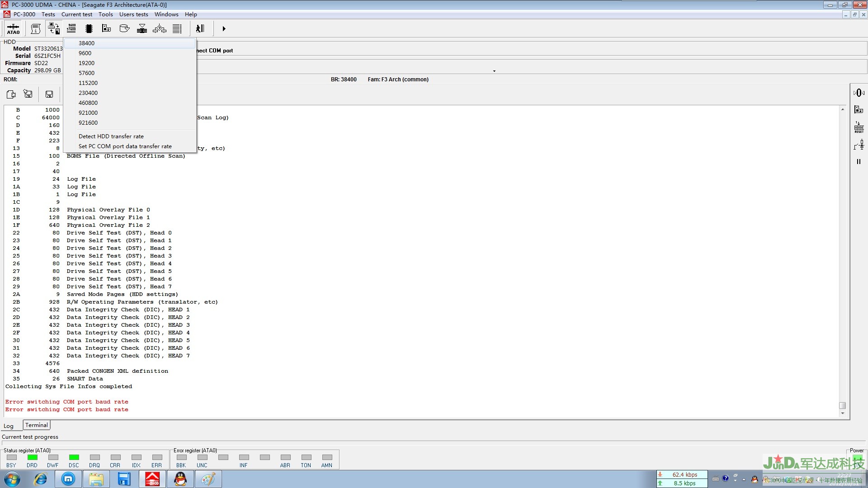Select 921000 baud rate

pos(130,113)
